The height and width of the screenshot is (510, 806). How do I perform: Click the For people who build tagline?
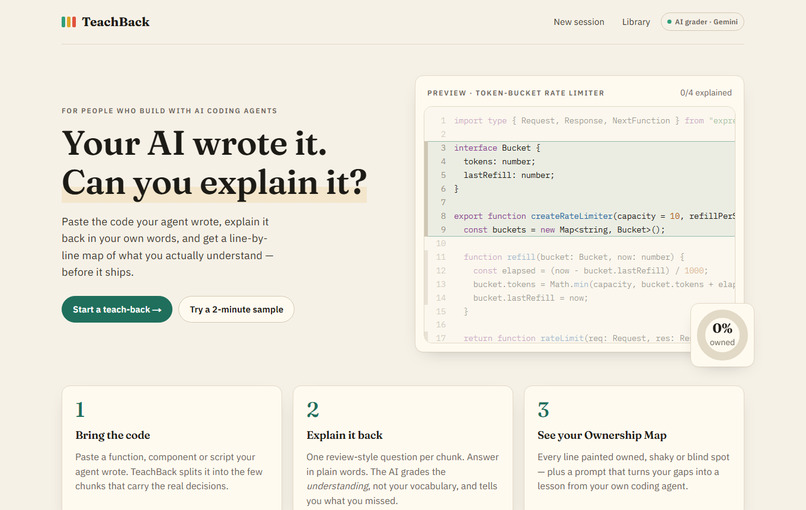tap(169, 111)
